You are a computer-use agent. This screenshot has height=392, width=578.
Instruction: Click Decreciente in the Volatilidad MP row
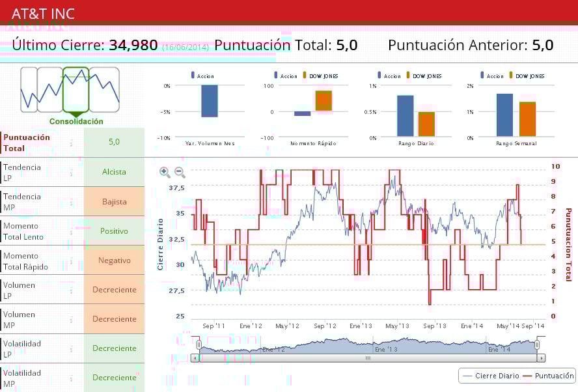click(x=115, y=378)
